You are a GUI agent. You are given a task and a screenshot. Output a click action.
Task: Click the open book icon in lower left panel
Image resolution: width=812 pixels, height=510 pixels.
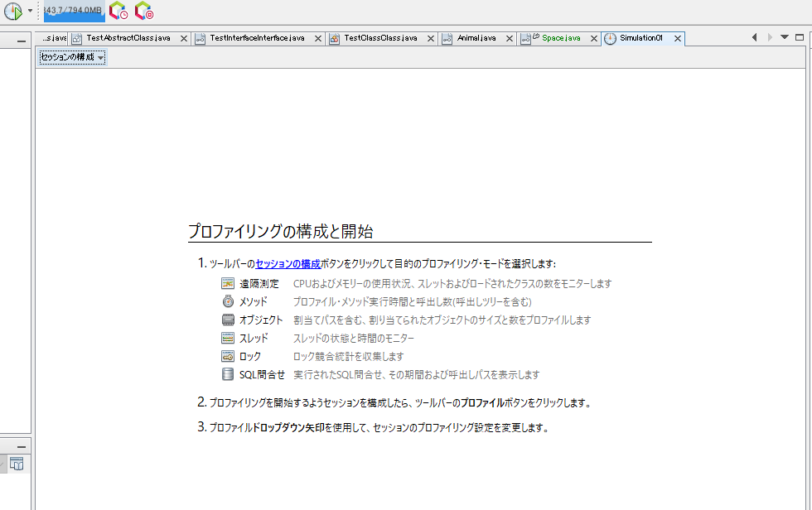(x=17, y=464)
